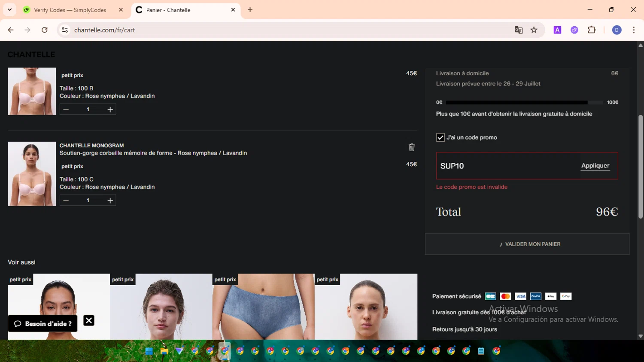Open the purple A extension
Viewport: 644px width, 362px height.
(557, 30)
